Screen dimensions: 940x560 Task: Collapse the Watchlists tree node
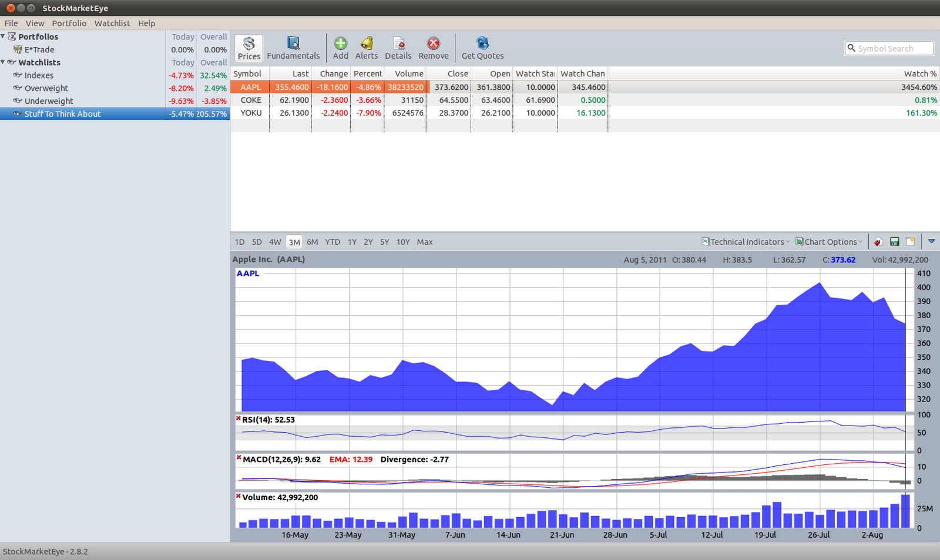click(x=3, y=62)
